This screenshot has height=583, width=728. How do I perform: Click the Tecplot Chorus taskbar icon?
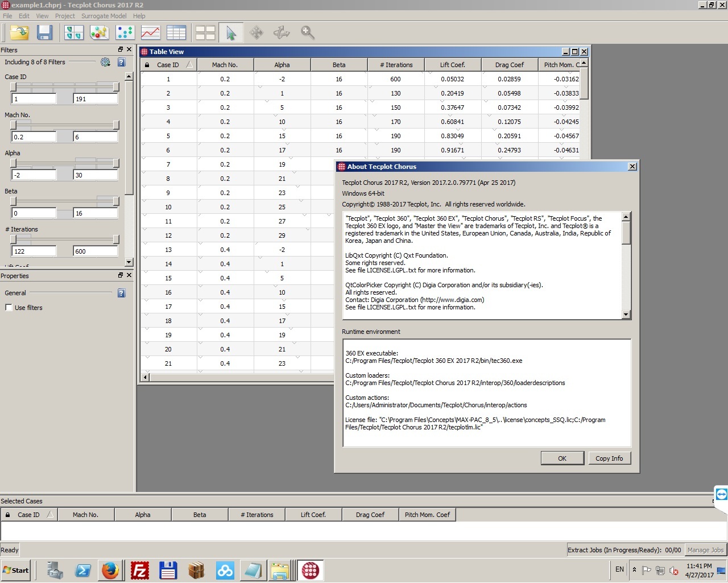pyautogui.click(x=311, y=570)
